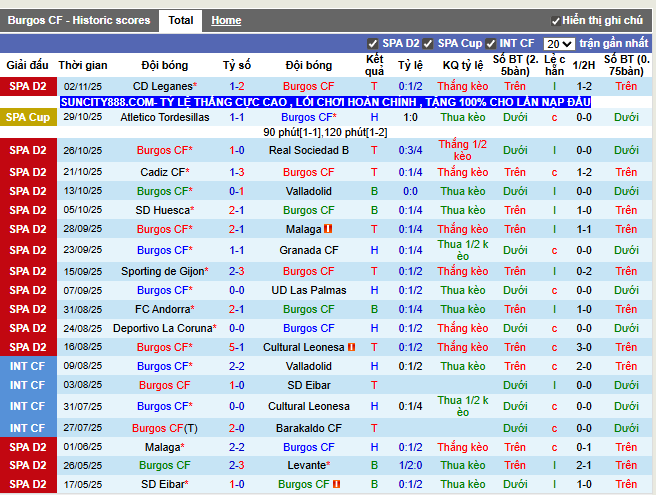This screenshot has width=656, height=495.
Task: Uncheck the SPA Cup filter checkbox
Action: [x=428, y=44]
